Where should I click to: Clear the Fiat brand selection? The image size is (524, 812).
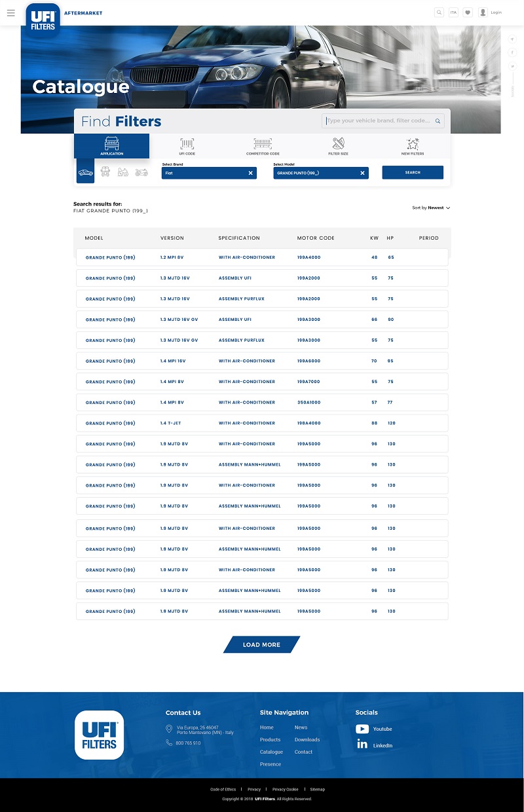click(250, 173)
